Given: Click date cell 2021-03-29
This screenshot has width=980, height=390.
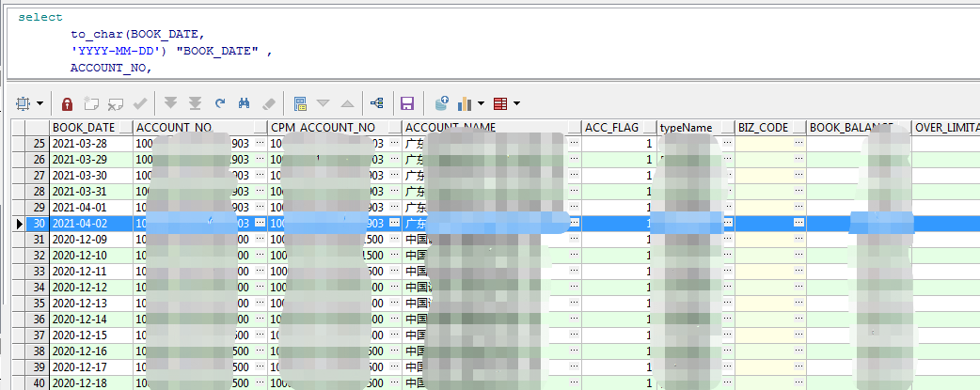Looking at the screenshot, I should tap(91, 160).
